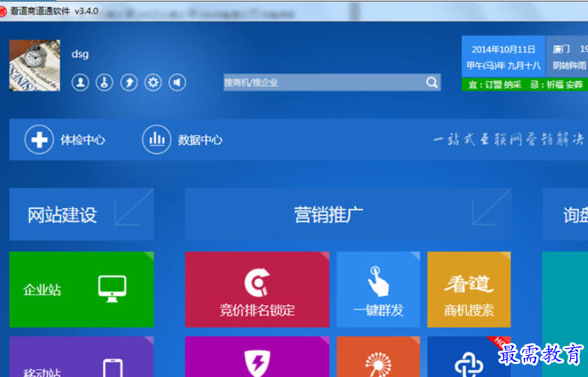Click the dsg username text

(x=80, y=54)
